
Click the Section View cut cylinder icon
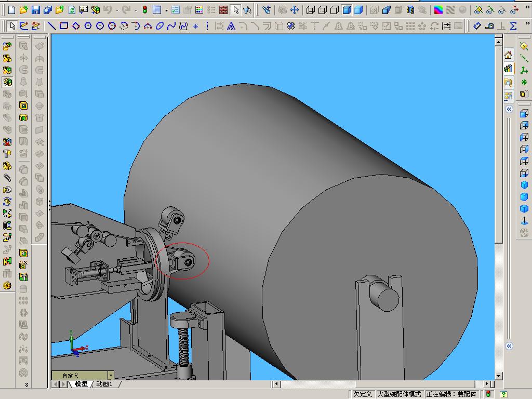click(x=410, y=10)
